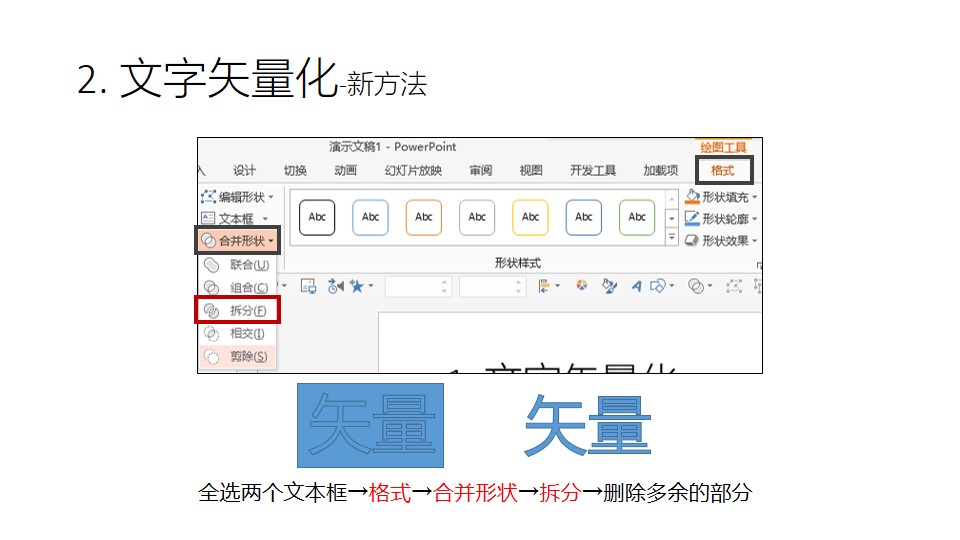The width and height of the screenshot is (960, 540).
Task: Select the green outline Abc shape style
Action: tap(637, 217)
